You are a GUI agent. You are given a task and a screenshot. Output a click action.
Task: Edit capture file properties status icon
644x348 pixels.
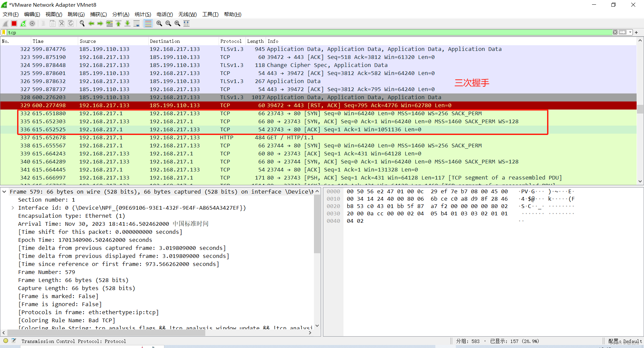pyautogui.click(x=14, y=341)
